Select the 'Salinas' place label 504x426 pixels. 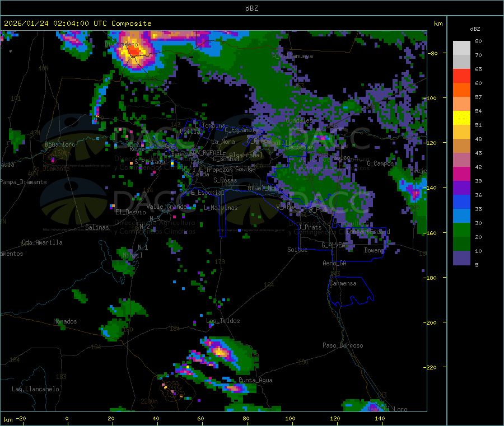point(97,227)
